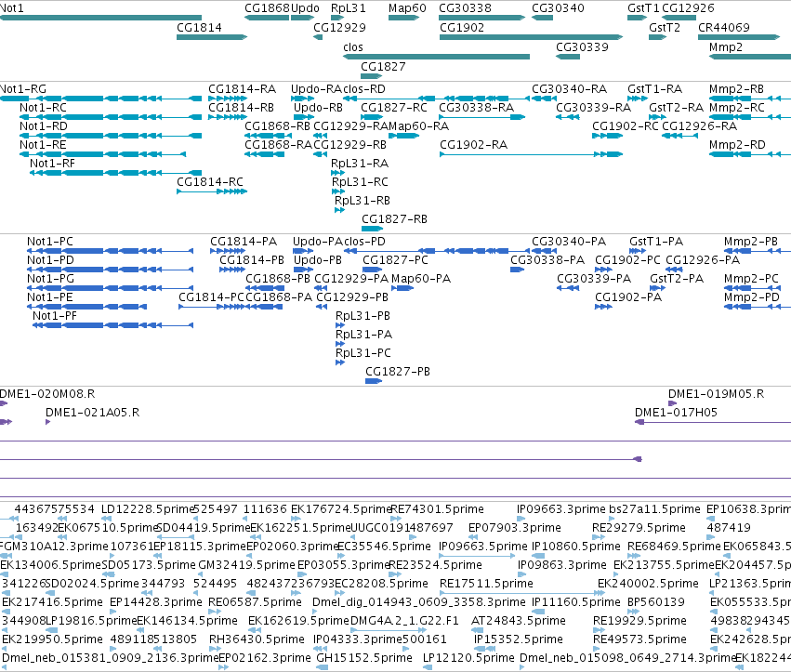Select the RpL31-RA transcript label
791x672 pixels.
pos(360,164)
